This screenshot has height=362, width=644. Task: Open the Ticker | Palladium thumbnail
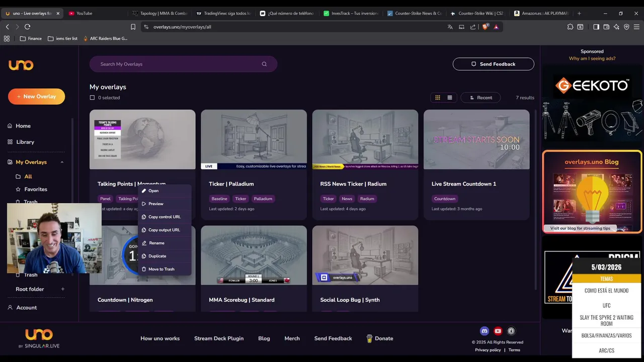[254, 139]
